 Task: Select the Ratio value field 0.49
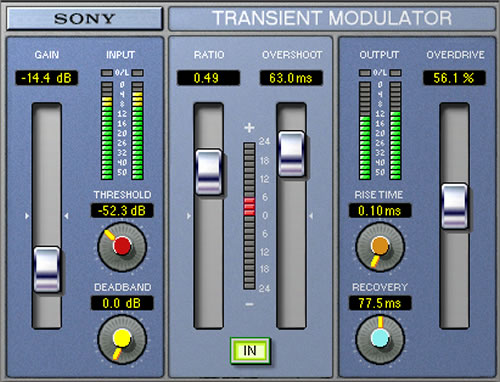coord(208,78)
